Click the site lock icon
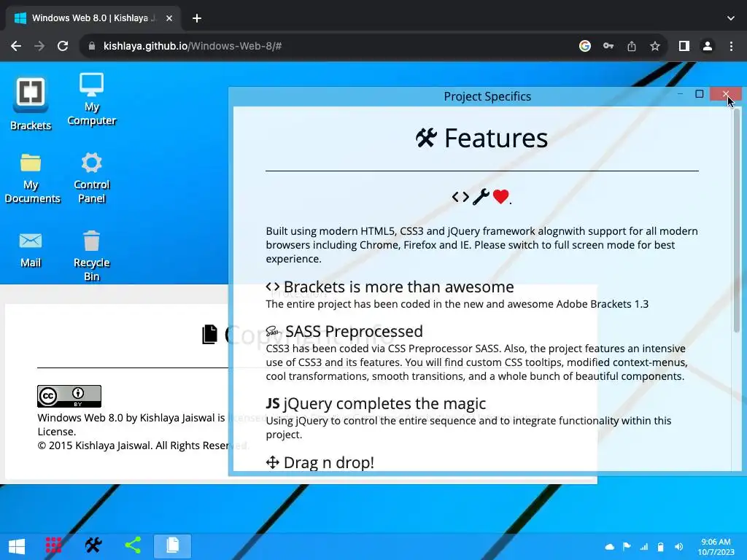The width and height of the screenshot is (747, 560). pos(92,46)
